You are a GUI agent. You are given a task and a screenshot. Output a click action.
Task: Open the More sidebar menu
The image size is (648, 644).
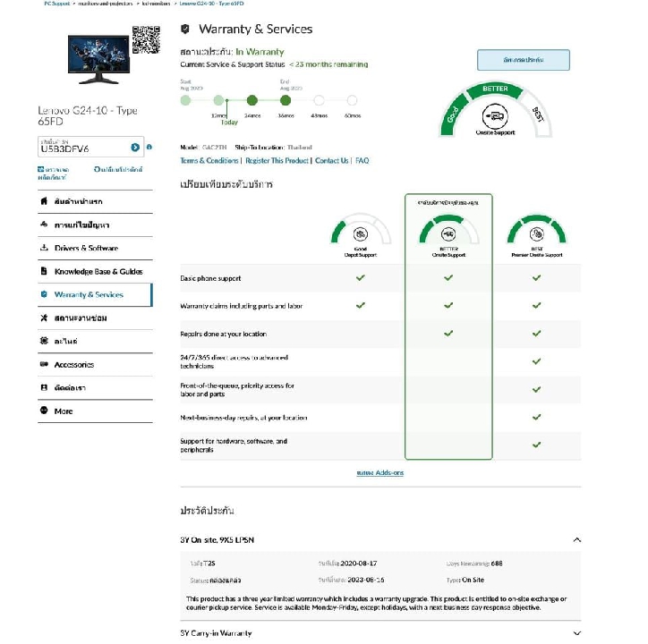click(x=95, y=411)
